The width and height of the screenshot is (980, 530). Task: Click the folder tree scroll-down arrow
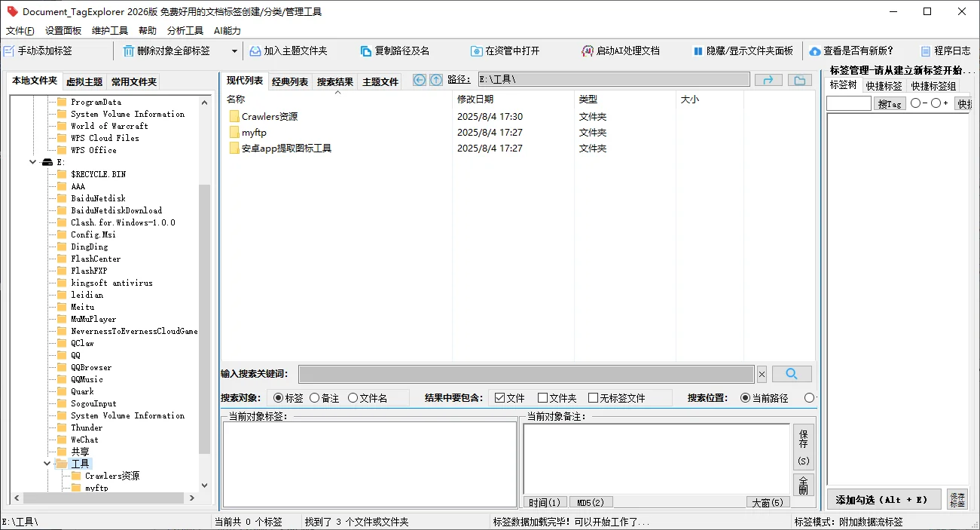(x=204, y=486)
